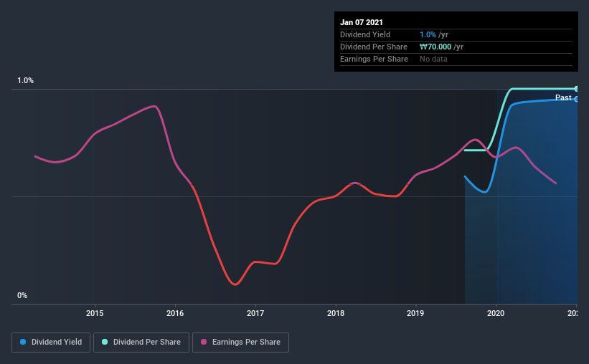Click the pink Earnings Per Share legend dot

tap(204, 342)
